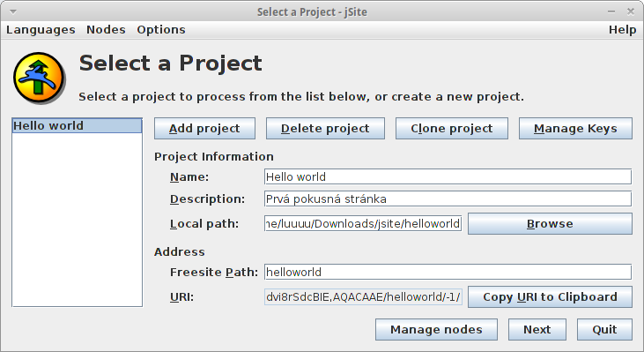This screenshot has height=352, width=644.
Task: Click the Freesite Path input field
Action: coord(448,273)
